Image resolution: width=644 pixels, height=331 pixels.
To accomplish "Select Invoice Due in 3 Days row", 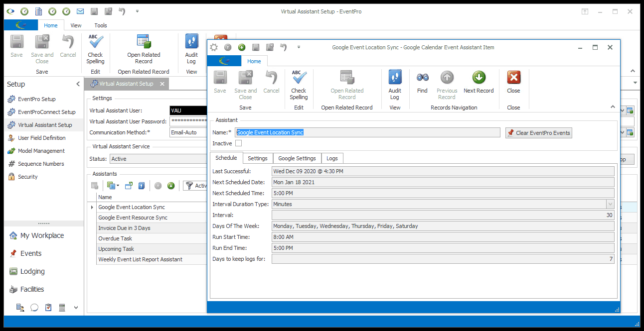I will tap(152, 228).
